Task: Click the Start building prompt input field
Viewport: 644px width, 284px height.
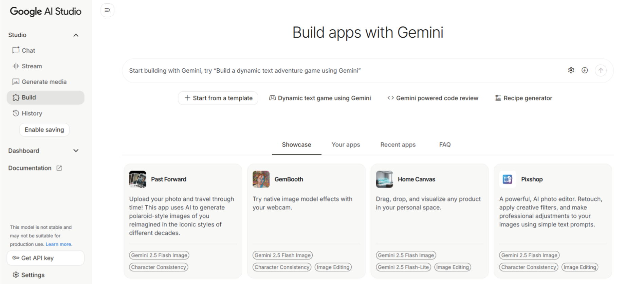Action: point(343,71)
